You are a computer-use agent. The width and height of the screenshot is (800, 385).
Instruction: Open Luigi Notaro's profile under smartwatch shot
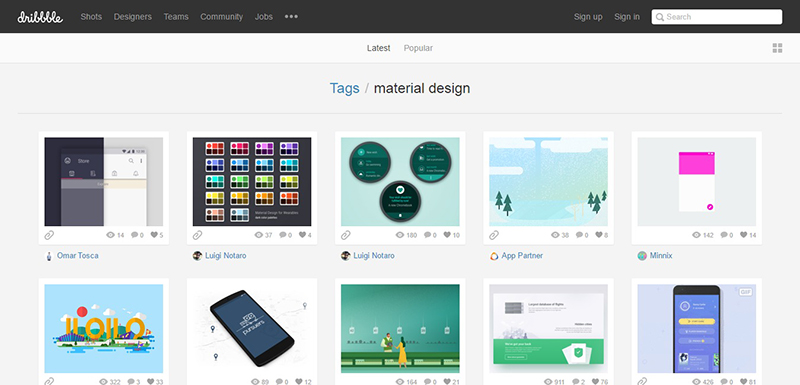374,255
